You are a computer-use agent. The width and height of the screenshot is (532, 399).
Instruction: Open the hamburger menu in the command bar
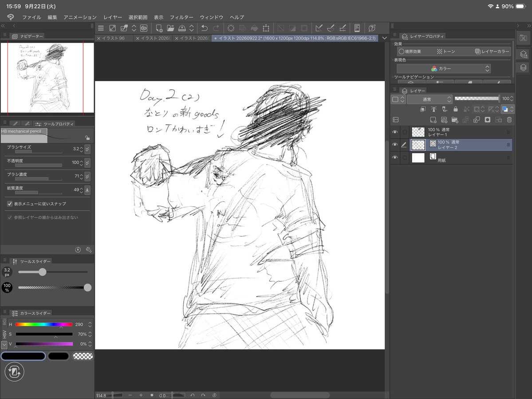101,28
